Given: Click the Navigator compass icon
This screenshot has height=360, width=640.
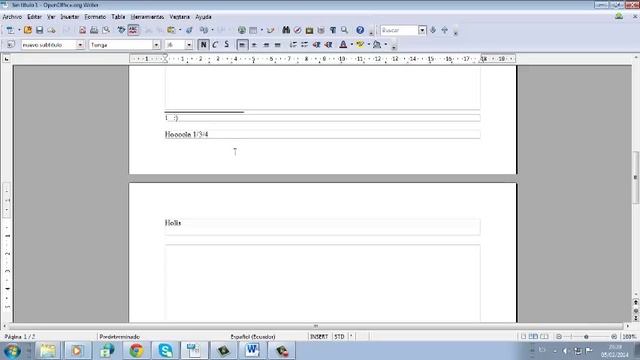Looking at the screenshot, I should coord(298,30).
